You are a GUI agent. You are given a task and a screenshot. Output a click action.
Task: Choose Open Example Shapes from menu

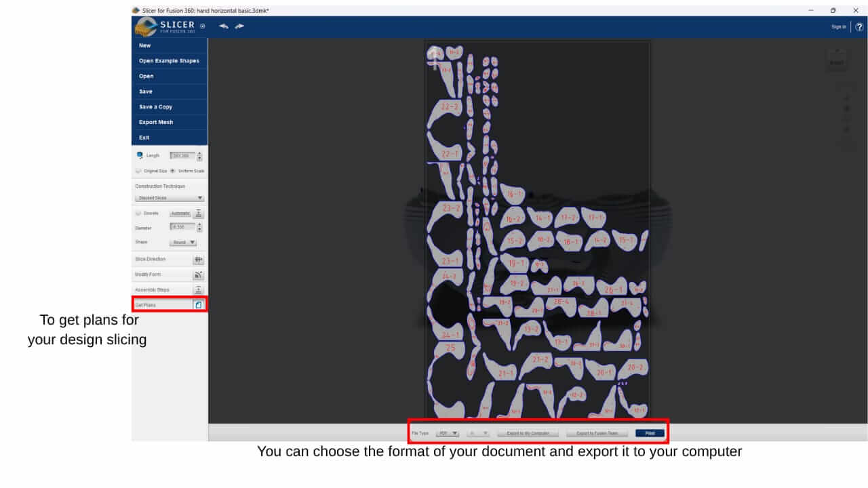click(169, 61)
